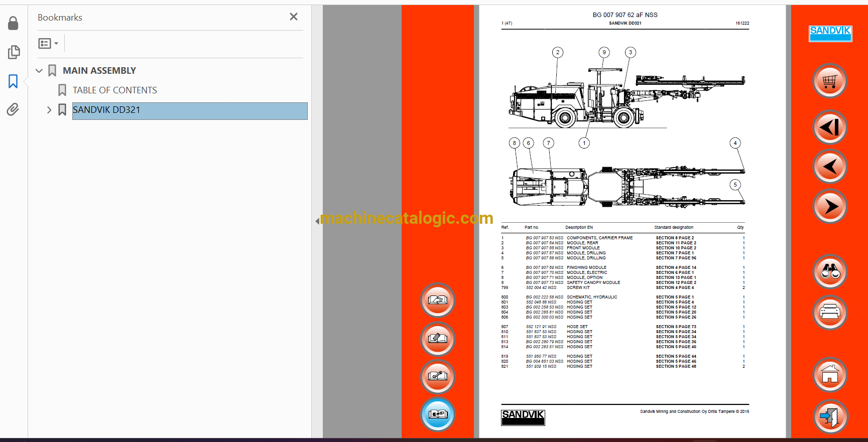Click the lock icon in the left sidebar
The height and width of the screenshot is (442, 868).
[x=13, y=23]
